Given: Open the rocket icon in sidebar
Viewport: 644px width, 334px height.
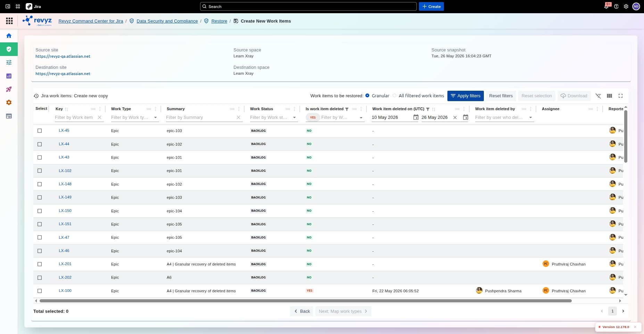Looking at the screenshot, I should (x=9, y=89).
